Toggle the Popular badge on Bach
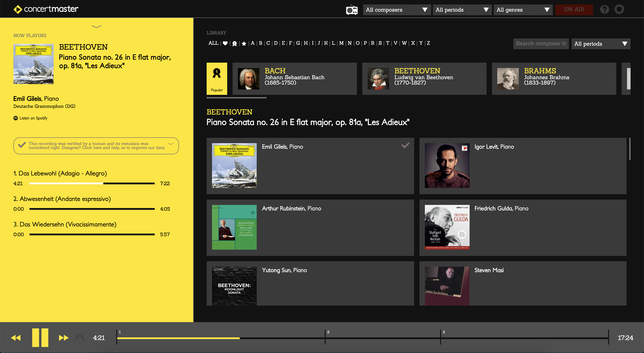Screen dimensions: 644x353 (216, 79)
